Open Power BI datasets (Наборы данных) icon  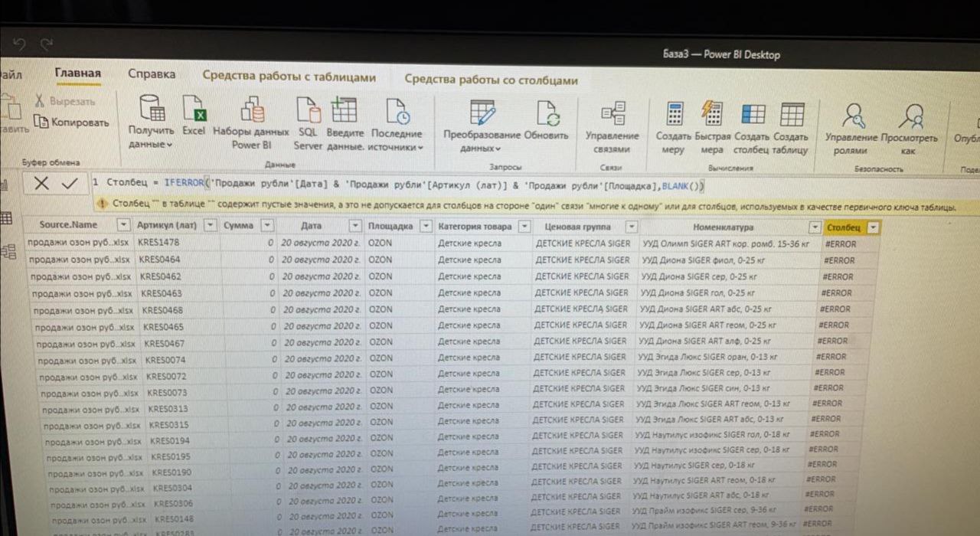click(251, 111)
